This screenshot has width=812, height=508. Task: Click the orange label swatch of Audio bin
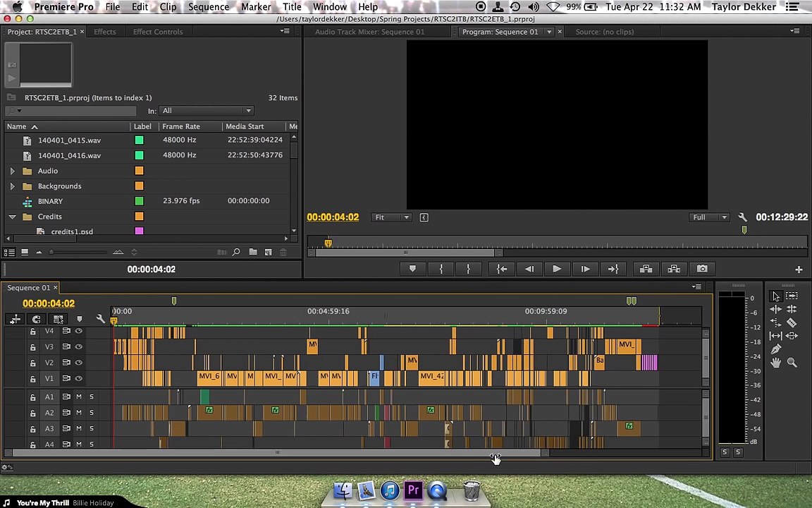click(x=140, y=171)
